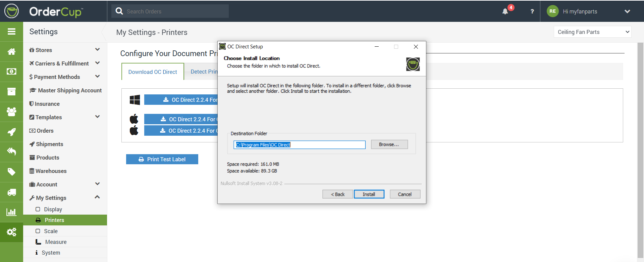Click "Space required: 161.0 MB" text
The image size is (644, 262).
pos(253,164)
